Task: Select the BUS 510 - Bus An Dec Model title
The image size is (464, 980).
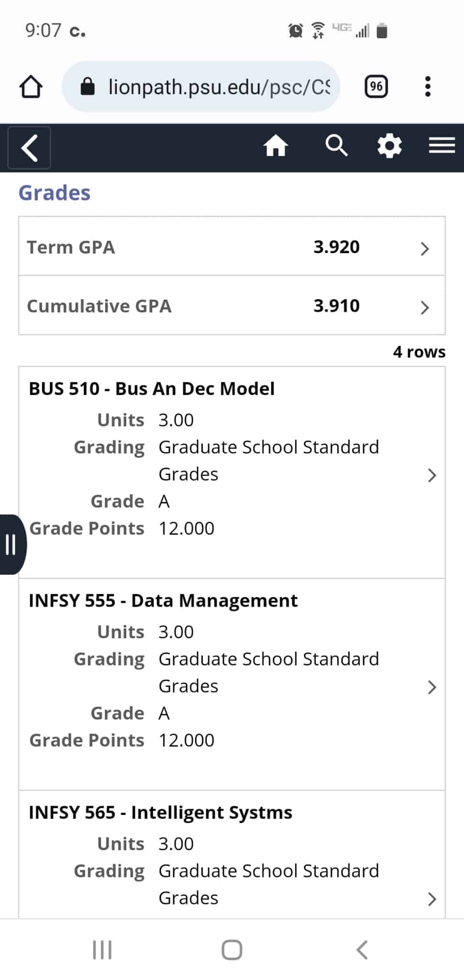Action: tap(152, 389)
